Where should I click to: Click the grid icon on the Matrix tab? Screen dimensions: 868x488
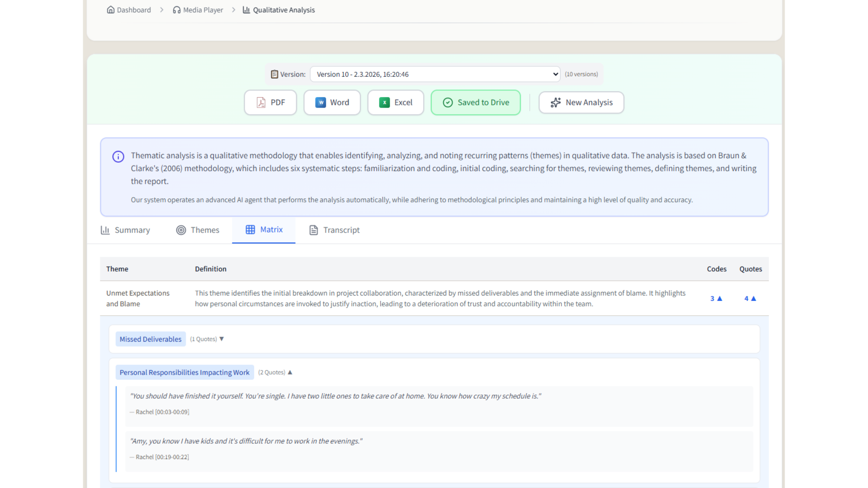(250, 230)
